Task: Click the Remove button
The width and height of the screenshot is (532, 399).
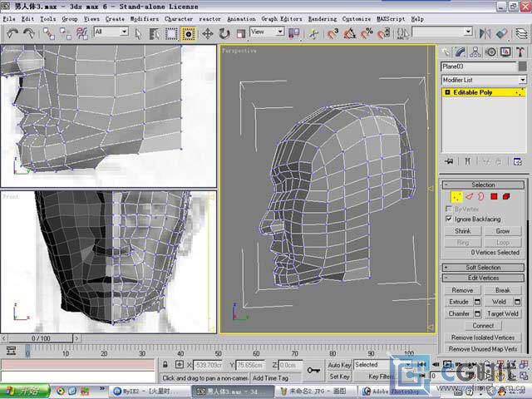Action: tap(462, 290)
